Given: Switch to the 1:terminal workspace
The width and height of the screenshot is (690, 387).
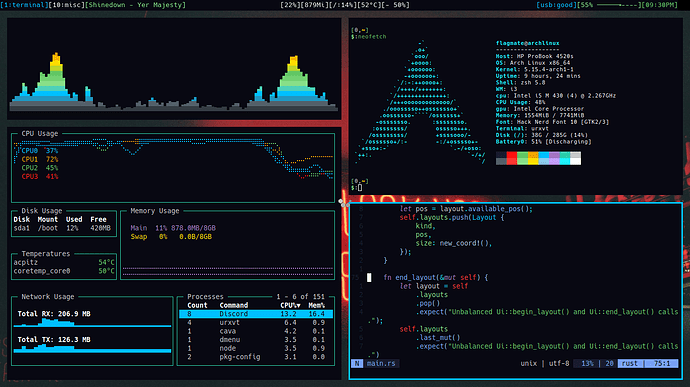Looking at the screenshot, I should 25,5.
